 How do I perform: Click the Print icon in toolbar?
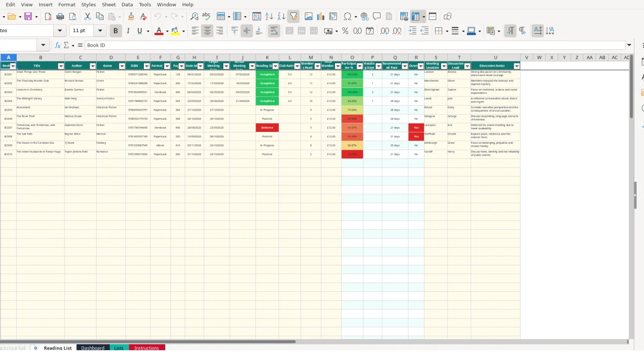point(60,17)
